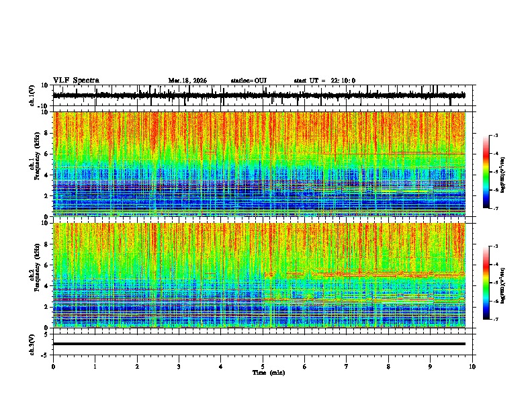
Task: Click inside the ch.1 spectrogram panel
Action: coord(259,164)
